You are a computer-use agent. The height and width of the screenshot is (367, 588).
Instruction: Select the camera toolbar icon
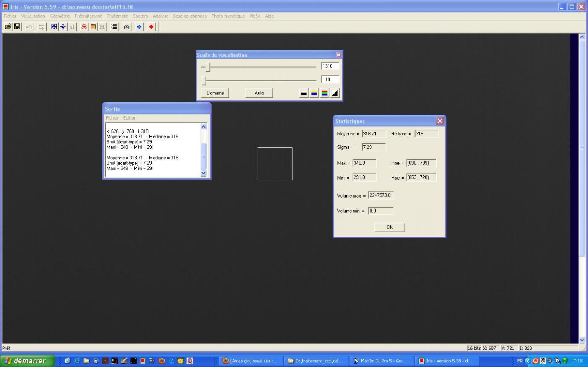click(x=127, y=27)
